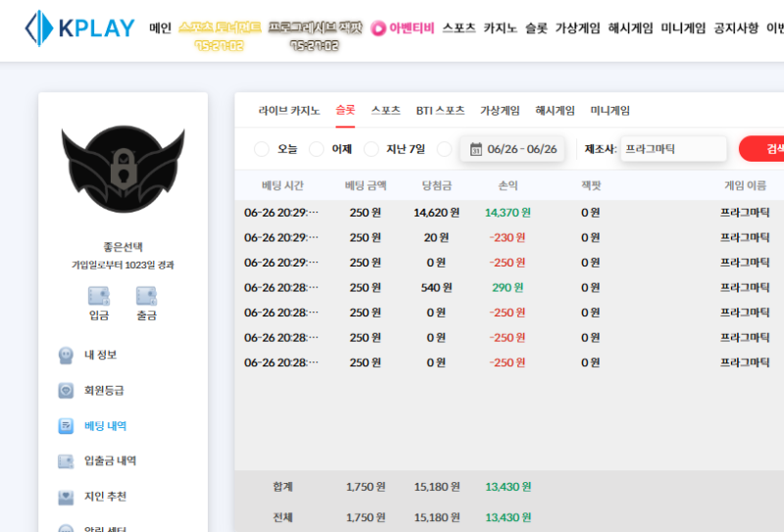Screen dimensions: 784x532
Task: Click the 입출금 내역 wallet icon
Action: coord(66,461)
